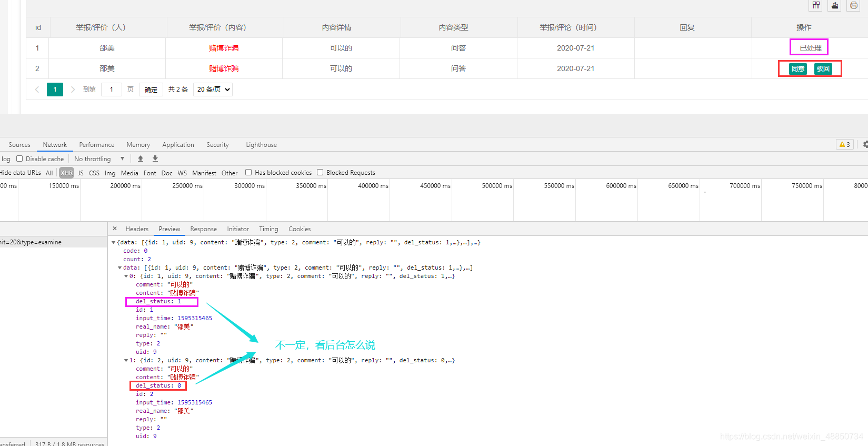The width and height of the screenshot is (868, 446).
Task: Open the Response tab of the request
Action: pyautogui.click(x=204, y=229)
